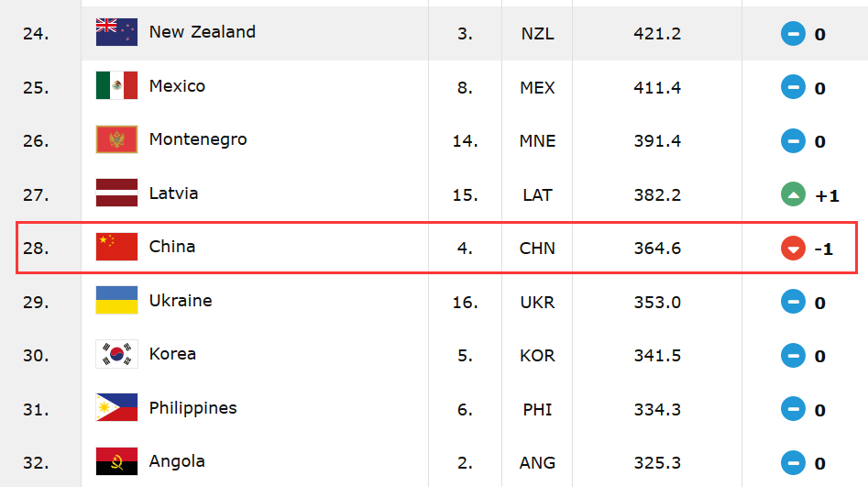
Task: Click the Angola flag icon
Action: point(116,461)
